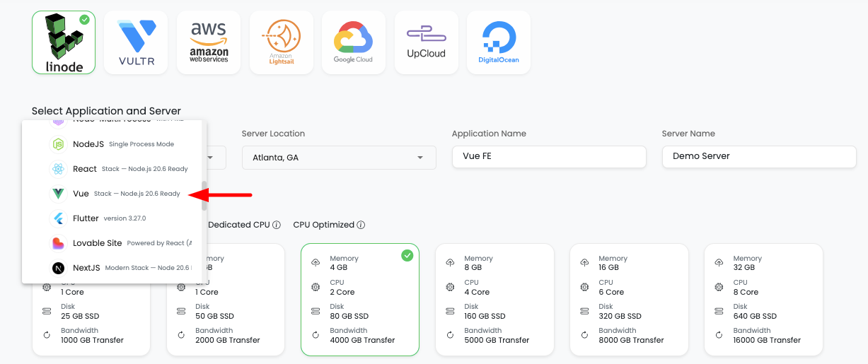Click CPU icon on 4 Core plan
Viewport: 868px width, 364px height.
pos(450,287)
